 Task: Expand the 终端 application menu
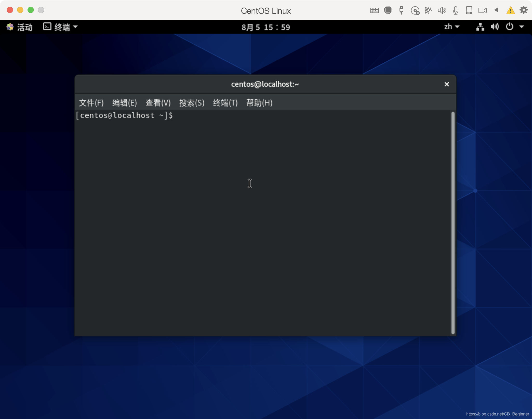coord(60,27)
